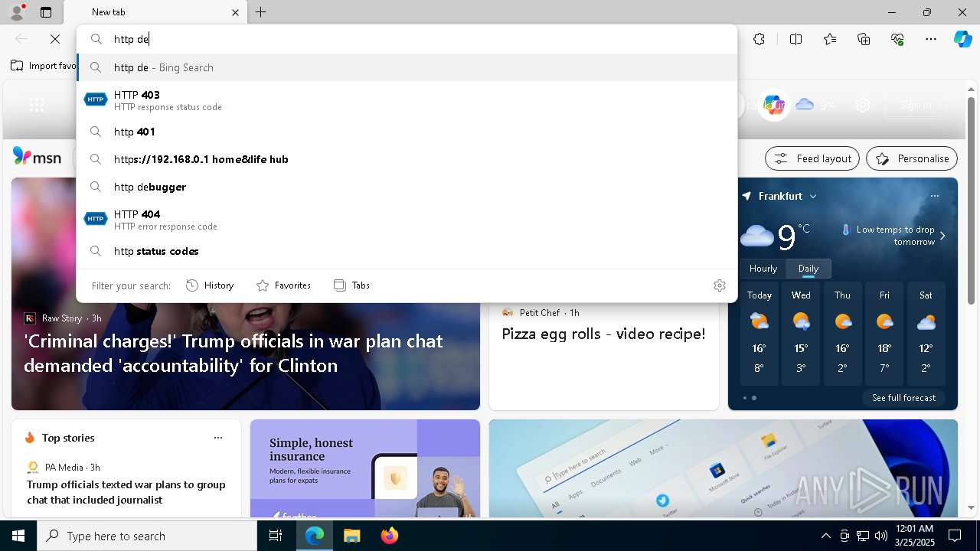Filter search by History
The height and width of the screenshot is (551, 980).
click(x=210, y=285)
